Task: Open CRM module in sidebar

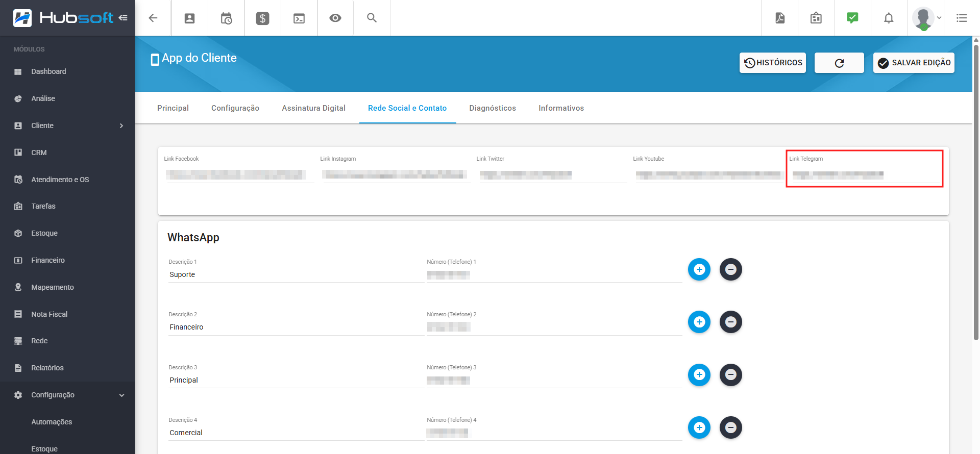Action: click(67, 153)
